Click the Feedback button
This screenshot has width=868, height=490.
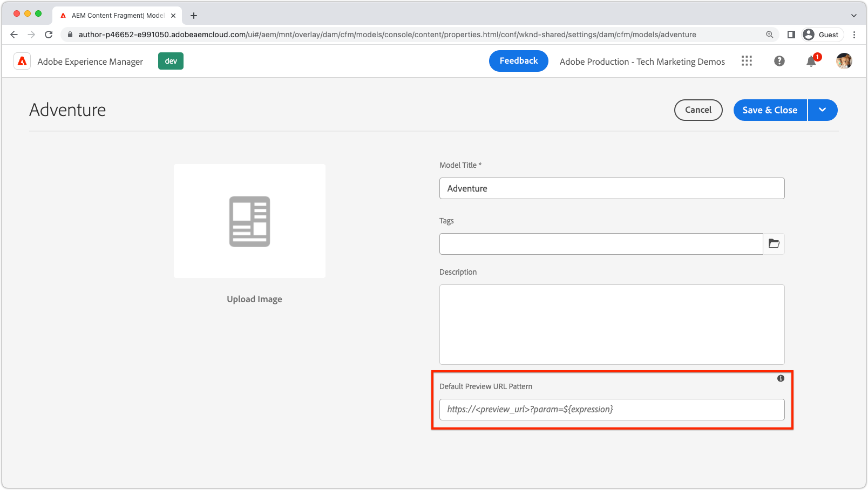(x=519, y=61)
